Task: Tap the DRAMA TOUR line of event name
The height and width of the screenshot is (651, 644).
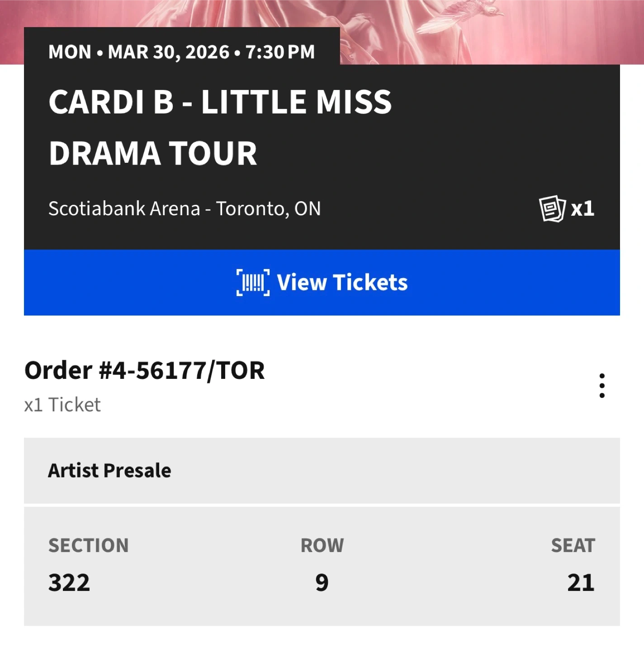Action: point(153,153)
